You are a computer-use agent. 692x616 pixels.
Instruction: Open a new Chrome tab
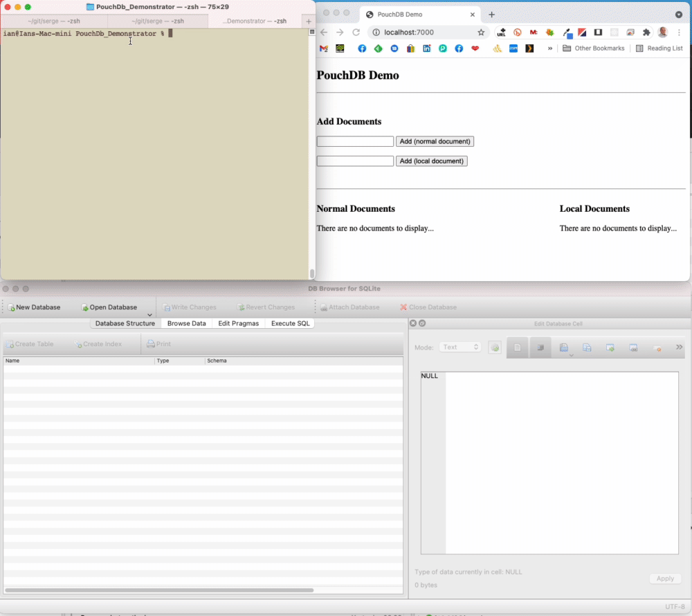click(491, 15)
